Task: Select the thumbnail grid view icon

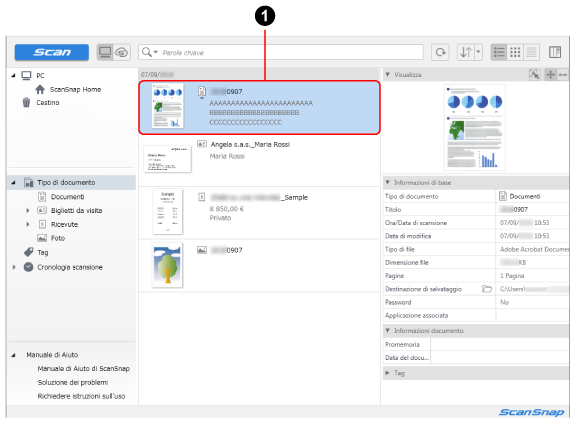Action: pyautogui.click(x=515, y=52)
